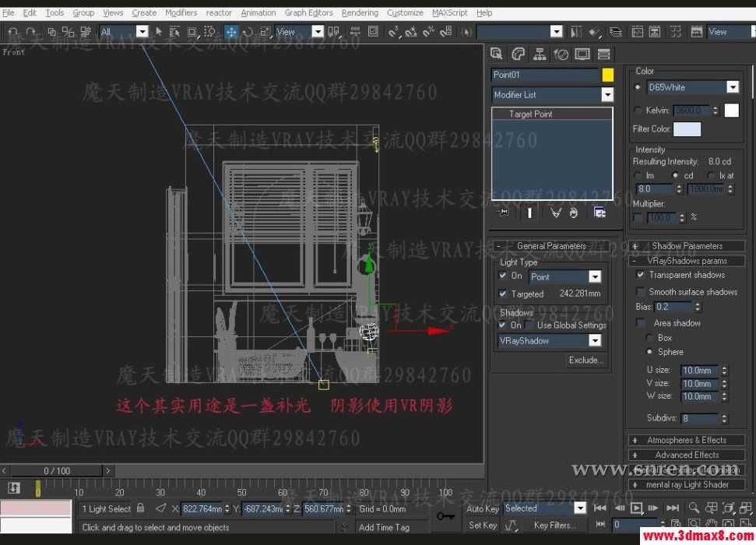Click the Pin Stack icon
The image size is (756, 545).
(503, 213)
